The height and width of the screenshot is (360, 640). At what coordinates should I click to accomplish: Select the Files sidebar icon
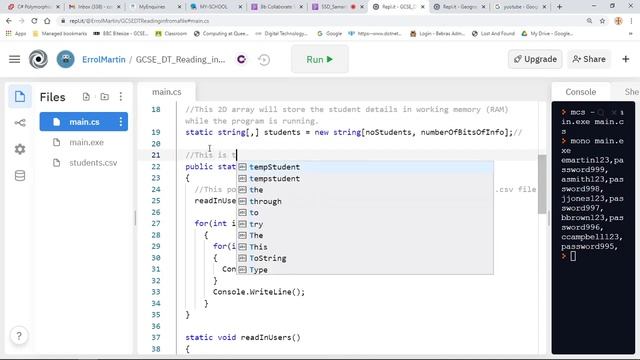coord(20,97)
